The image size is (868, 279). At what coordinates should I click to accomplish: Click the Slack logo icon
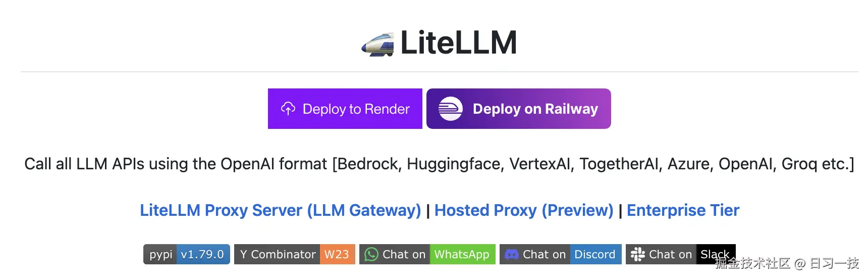click(638, 254)
